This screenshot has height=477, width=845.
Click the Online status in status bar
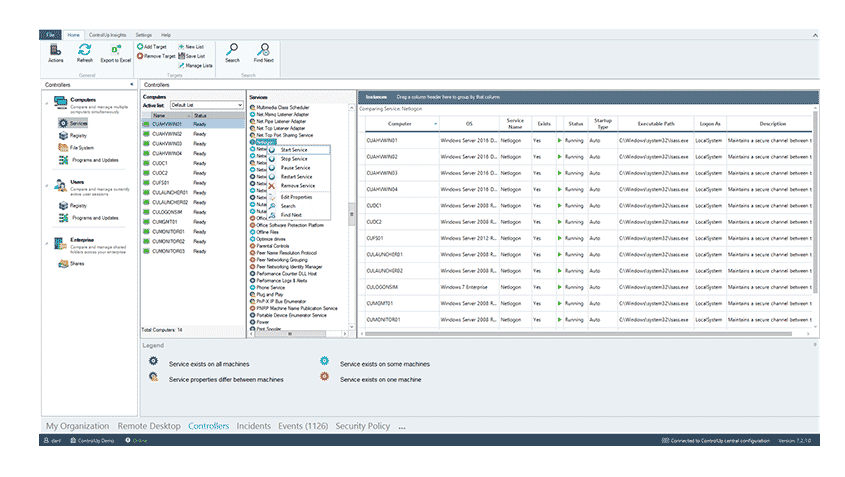point(136,441)
